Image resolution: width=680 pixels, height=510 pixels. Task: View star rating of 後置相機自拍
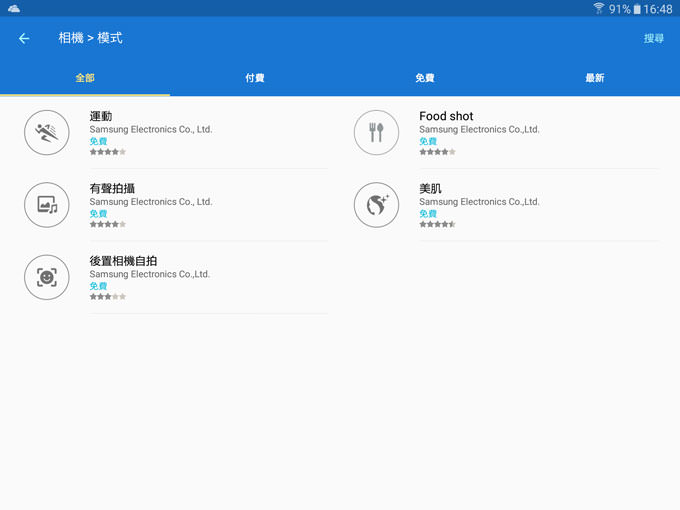108,297
